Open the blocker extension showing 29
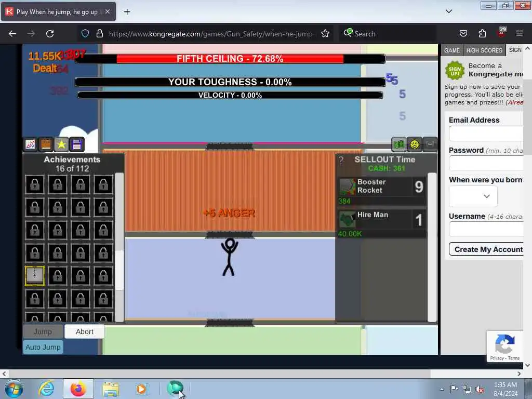The height and width of the screenshot is (399, 532). [x=501, y=33]
